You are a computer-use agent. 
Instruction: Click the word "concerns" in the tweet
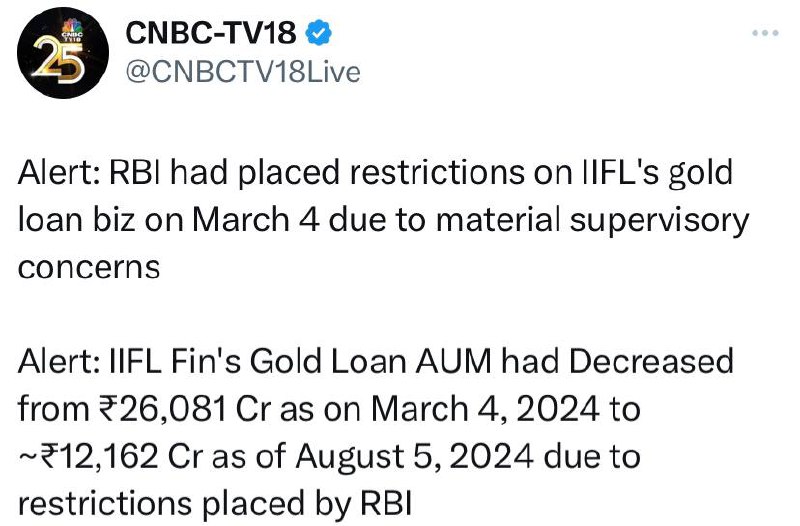click(x=89, y=267)
